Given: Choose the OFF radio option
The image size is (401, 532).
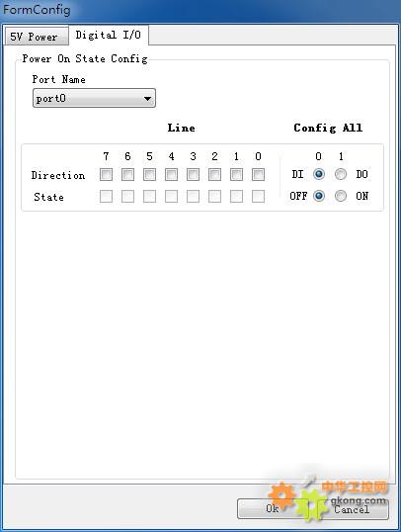Looking at the screenshot, I should point(319,196).
